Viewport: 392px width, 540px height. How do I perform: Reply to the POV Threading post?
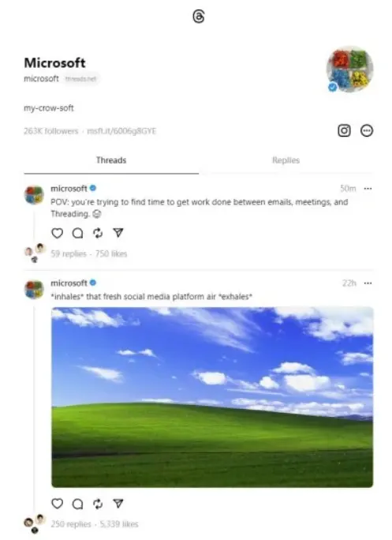(x=78, y=233)
